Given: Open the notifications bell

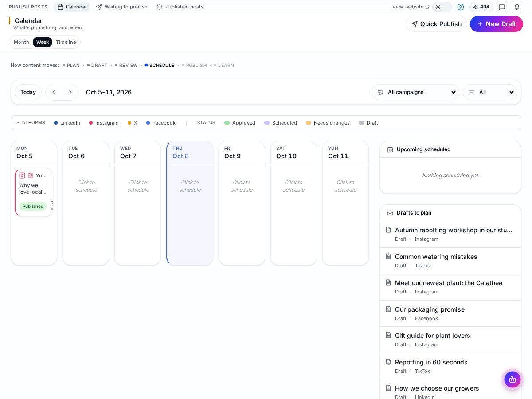Looking at the screenshot, I should click(517, 7).
